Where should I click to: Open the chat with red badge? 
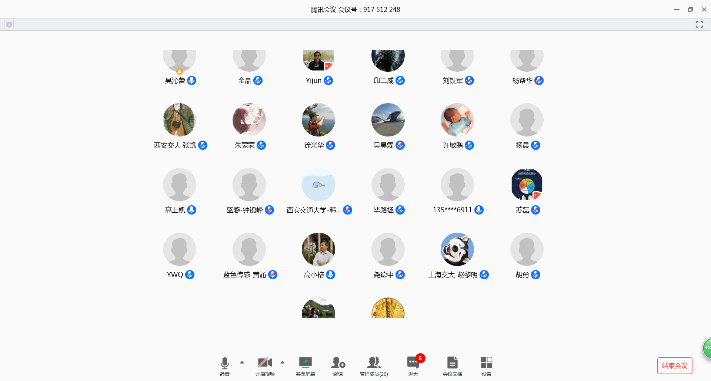tap(414, 365)
